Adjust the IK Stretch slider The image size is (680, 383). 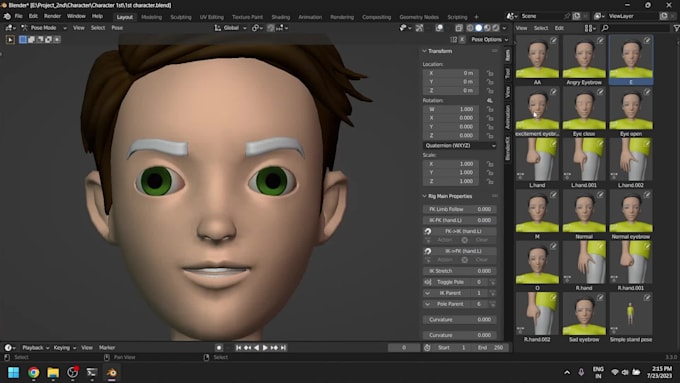tap(460, 271)
